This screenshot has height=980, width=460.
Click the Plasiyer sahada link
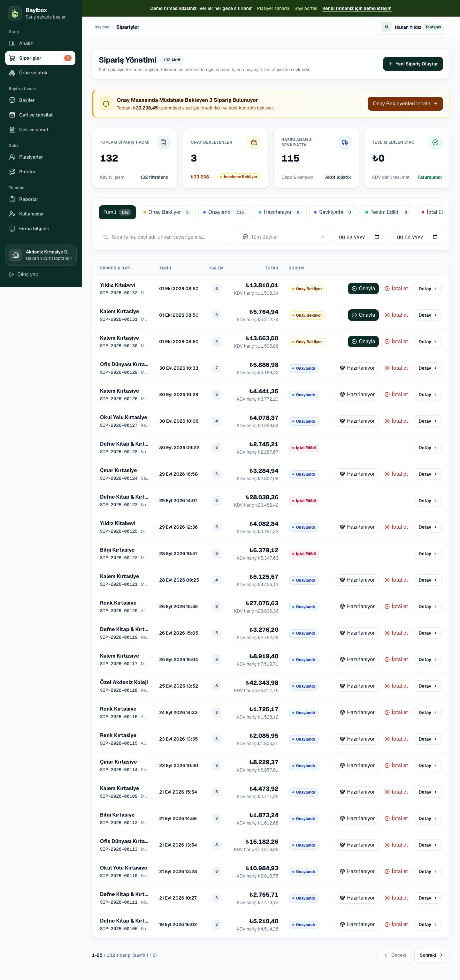(x=273, y=8)
